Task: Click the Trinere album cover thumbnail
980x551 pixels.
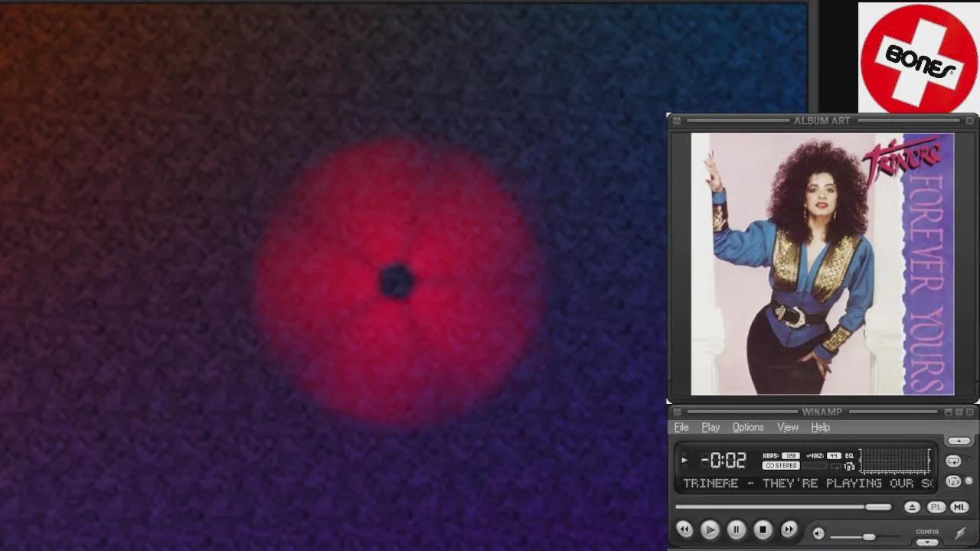Action: tap(822, 264)
